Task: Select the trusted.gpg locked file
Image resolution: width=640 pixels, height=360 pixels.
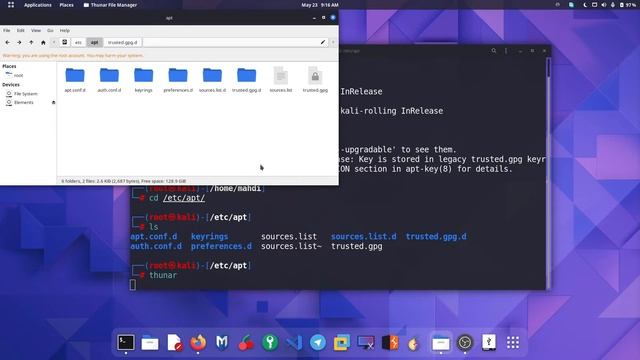Action: tap(315, 80)
